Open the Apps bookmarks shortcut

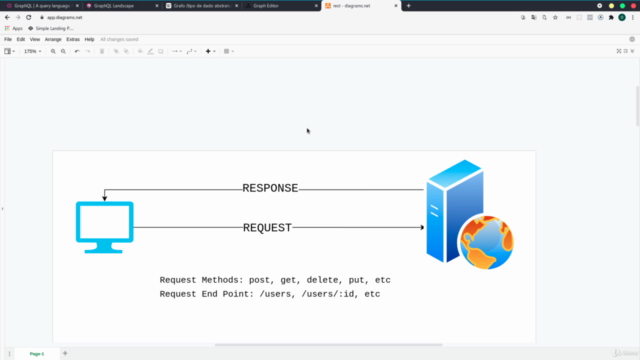click(13, 29)
